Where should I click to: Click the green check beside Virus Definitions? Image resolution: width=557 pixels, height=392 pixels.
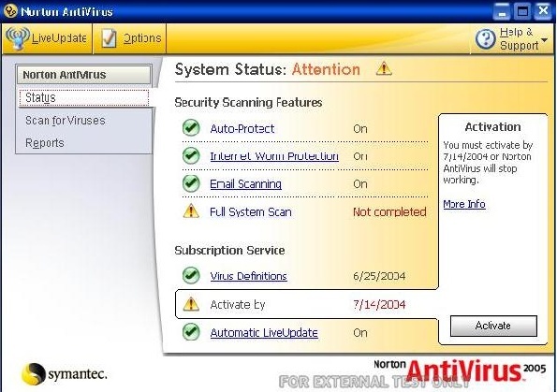click(191, 275)
